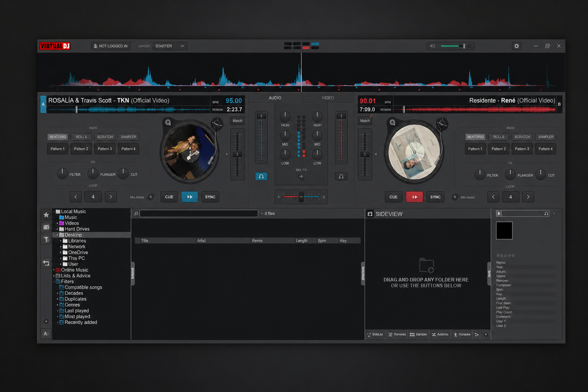Screen dimensions: 588x392
Task: Click the prelisten play icon in info panel
Action: [499, 214]
